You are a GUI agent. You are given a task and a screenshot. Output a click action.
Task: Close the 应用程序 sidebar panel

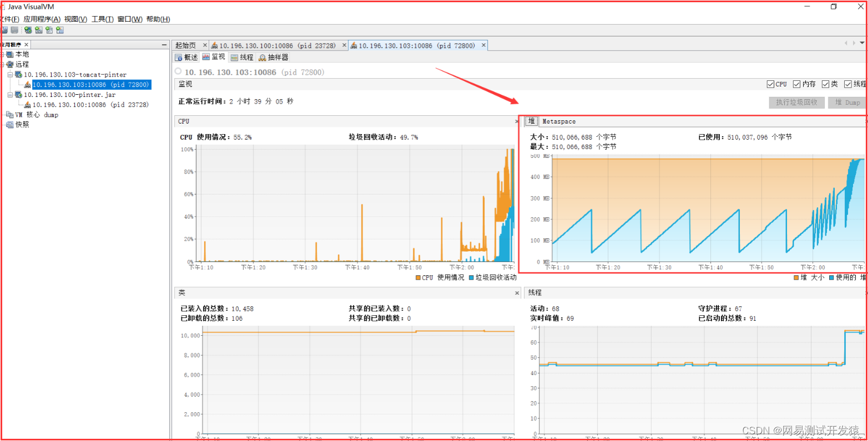[26, 44]
